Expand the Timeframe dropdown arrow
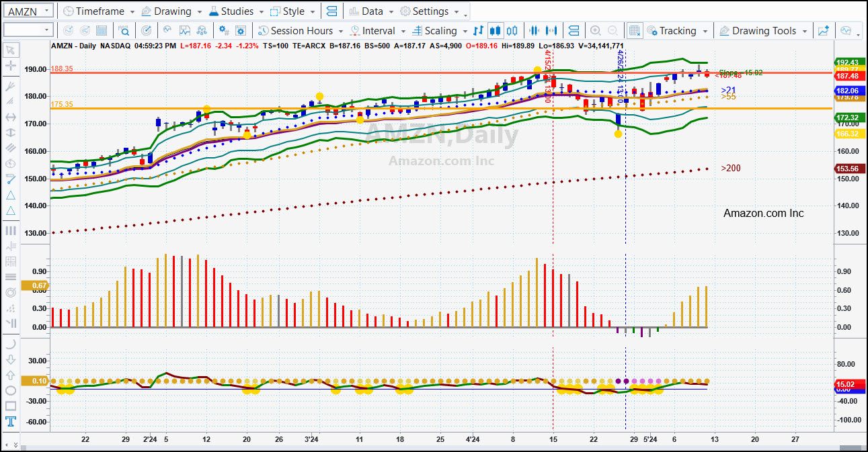 (x=132, y=12)
